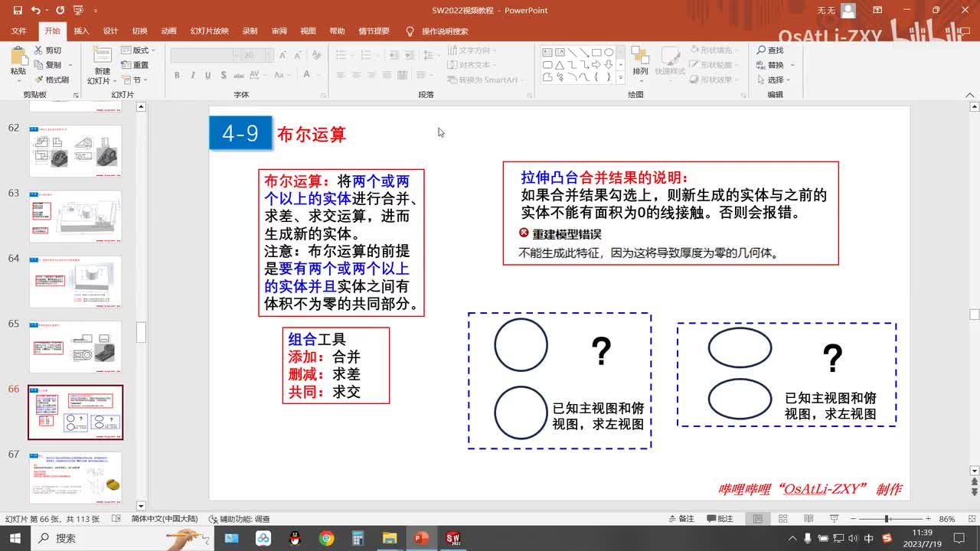Cut the selection with 剪切
The height and width of the screenshot is (551, 980).
point(47,51)
